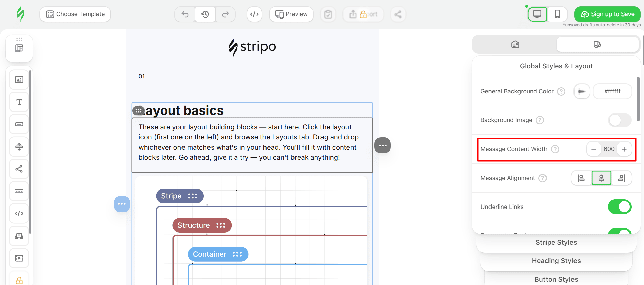Click the drag handle on Layout basics heading
644x285 pixels.
pyautogui.click(x=138, y=110)
